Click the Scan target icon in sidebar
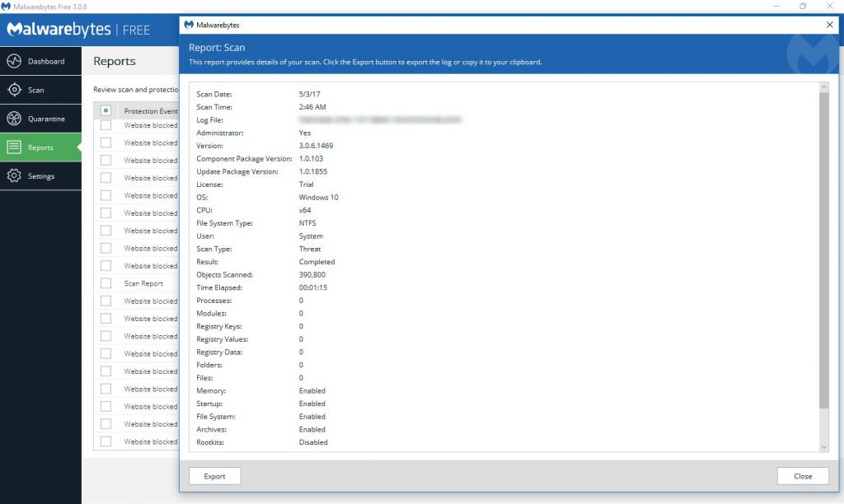This screenshot has height=504, width=844. 14,91
